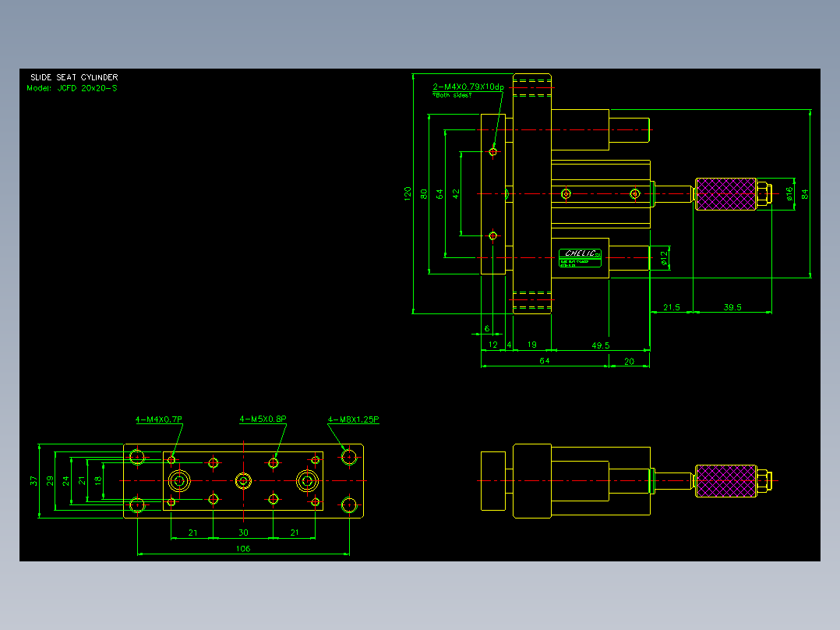Select the 30 center spacing dimension
Image resolution: width=840 pixels, height=630 pixels.
tap(243, 533)
